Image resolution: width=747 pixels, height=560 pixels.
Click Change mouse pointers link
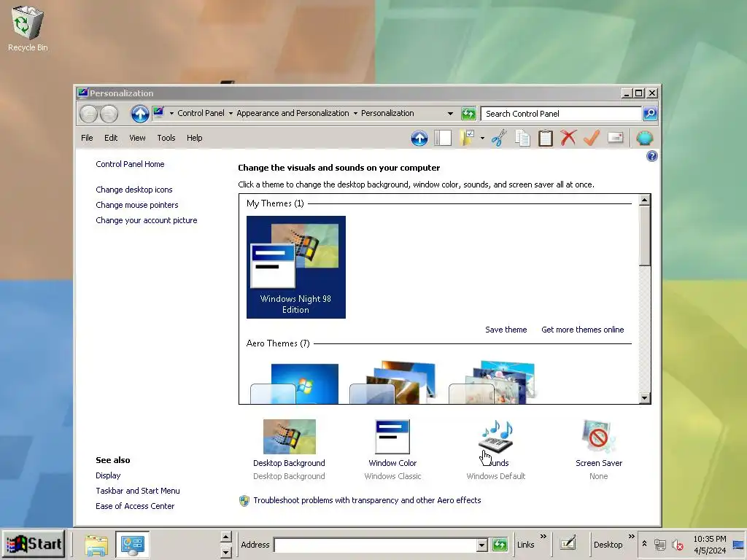[136, 205]
